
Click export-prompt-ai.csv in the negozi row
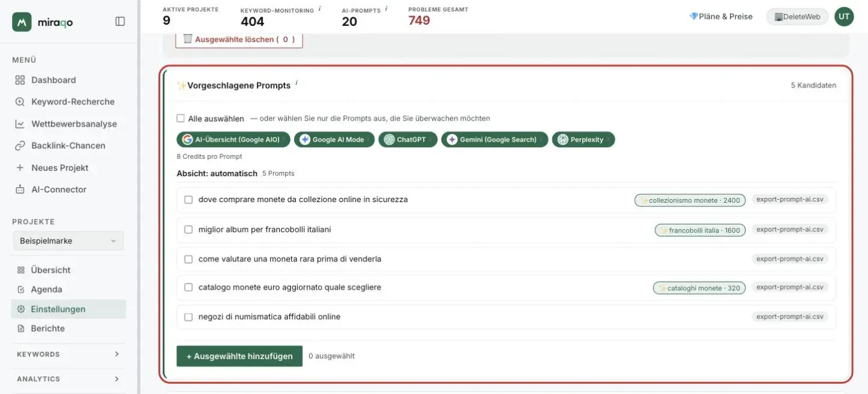point(790,317)
